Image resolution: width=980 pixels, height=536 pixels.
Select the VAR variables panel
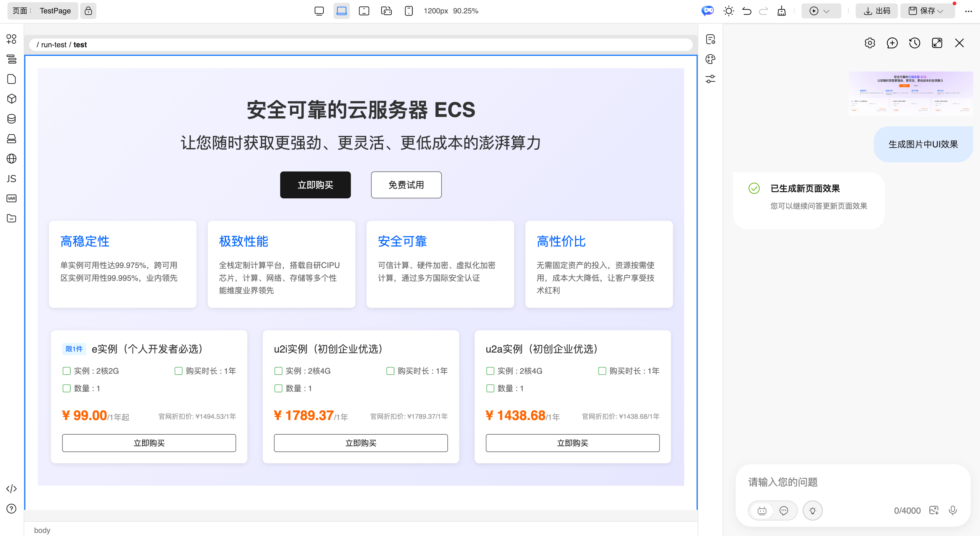(11, 198)
